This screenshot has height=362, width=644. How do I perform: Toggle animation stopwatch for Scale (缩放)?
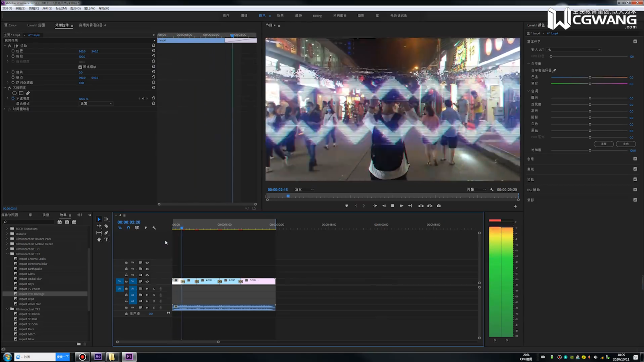13,56
